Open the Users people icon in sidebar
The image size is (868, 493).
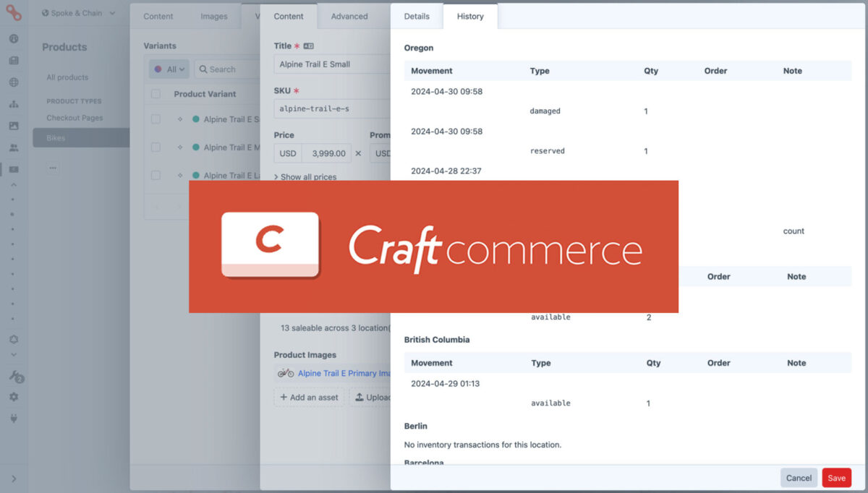point(14,147)
